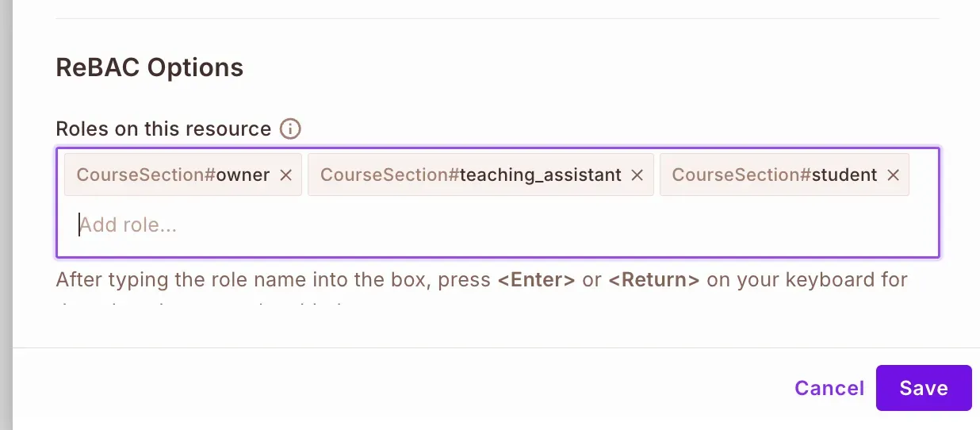Click the ReBAC Options heading
Screen dimensions: 980x430
tap(149, 67)
